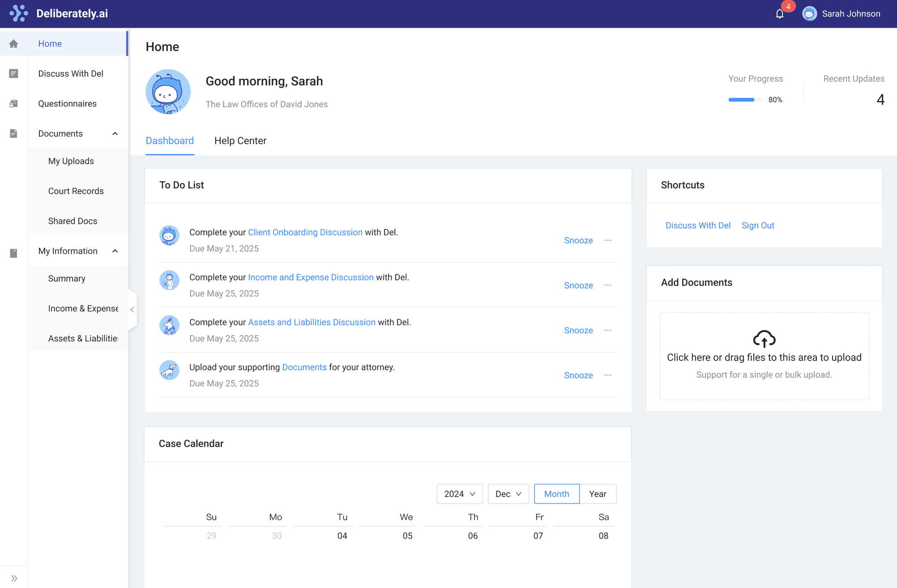Collapse the Documents section chevron
The image size is (897, 588).
point(115,133)
